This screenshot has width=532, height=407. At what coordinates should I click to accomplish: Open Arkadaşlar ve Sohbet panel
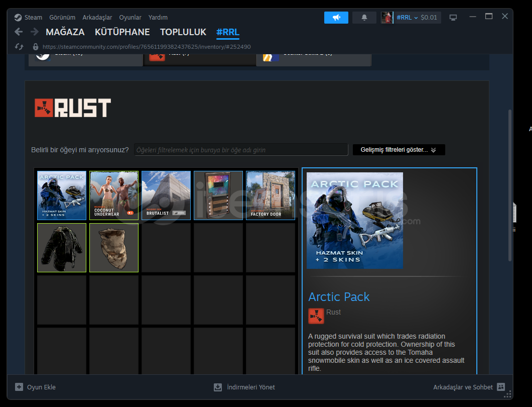pyautogui.click(x=469, y=387)
